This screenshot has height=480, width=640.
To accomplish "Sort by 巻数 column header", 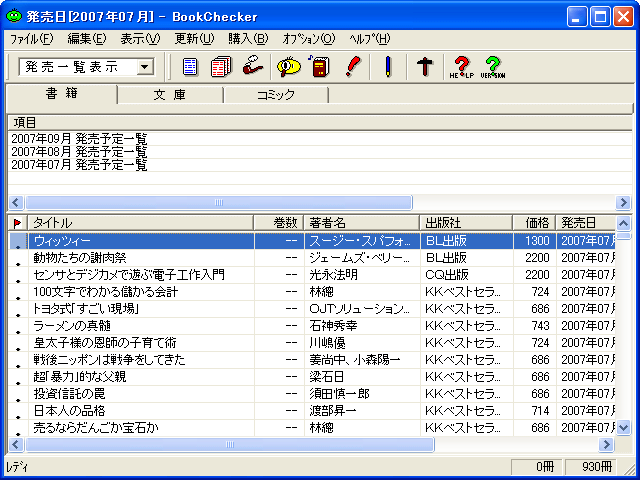I will pyautogui.click(x=279, y=223).
